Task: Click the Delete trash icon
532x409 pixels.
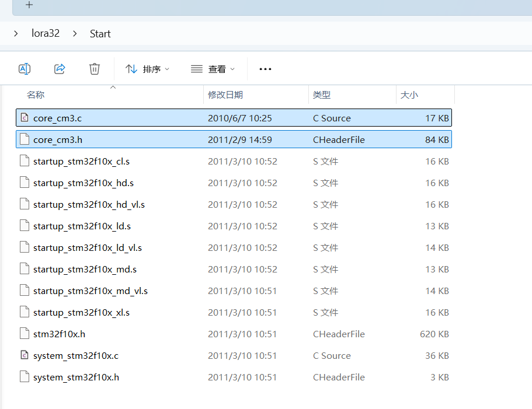Action: [95, 69]
